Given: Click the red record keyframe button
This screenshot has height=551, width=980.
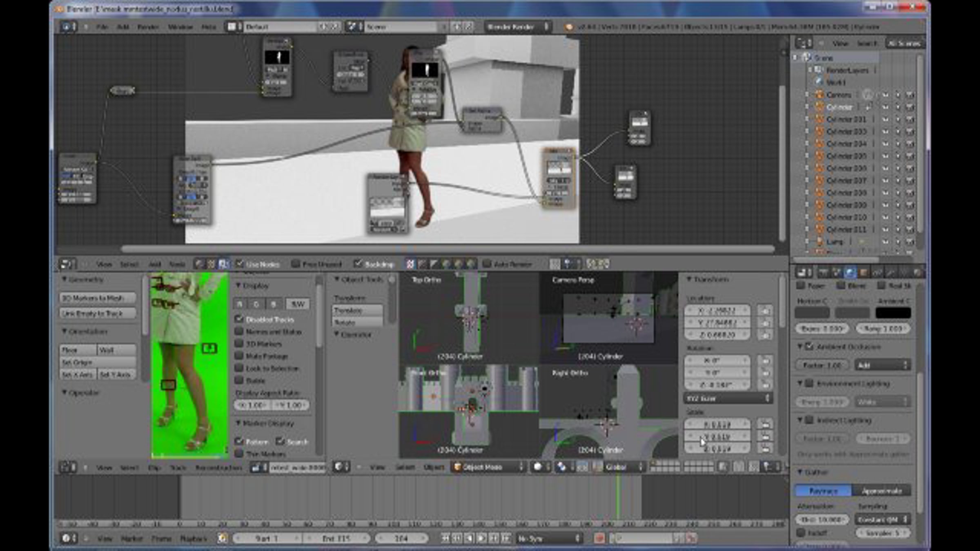Looking at the screenshot, I should pos(599,538).
